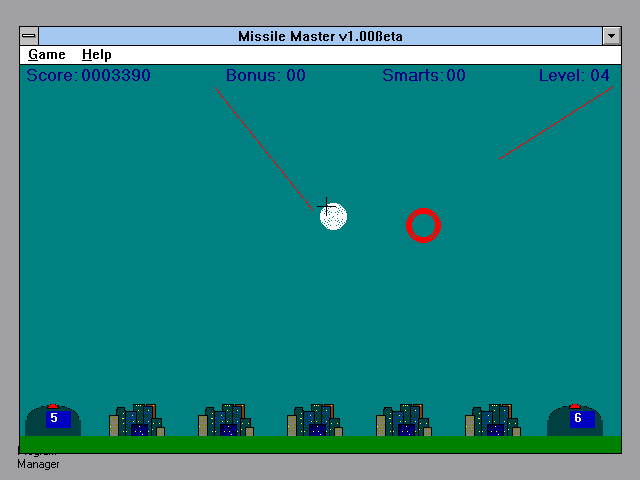Image resolution: width=640 pixels, height=480 pixels.
Task: Click the Missile Master title bar
Action: point(320,36)
